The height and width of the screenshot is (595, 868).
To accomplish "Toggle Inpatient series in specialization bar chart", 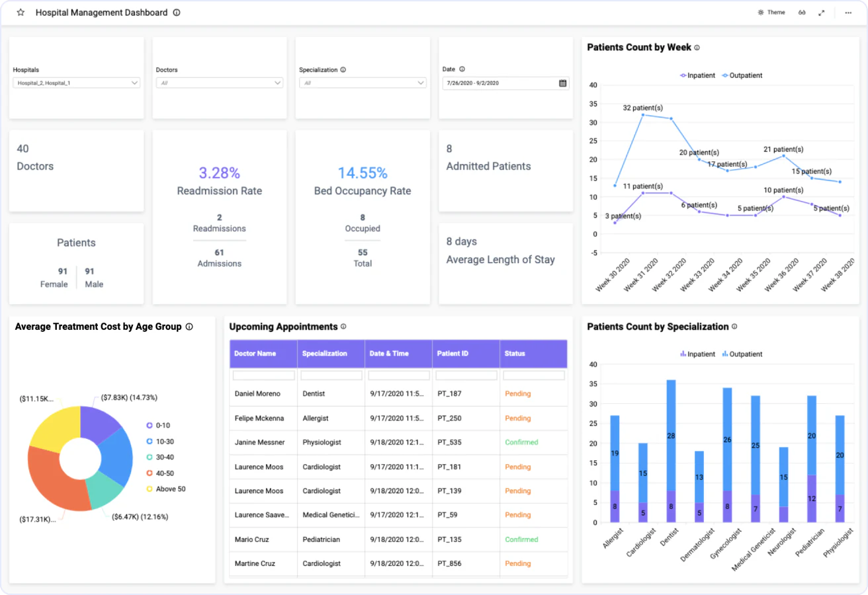I will 697,354.
